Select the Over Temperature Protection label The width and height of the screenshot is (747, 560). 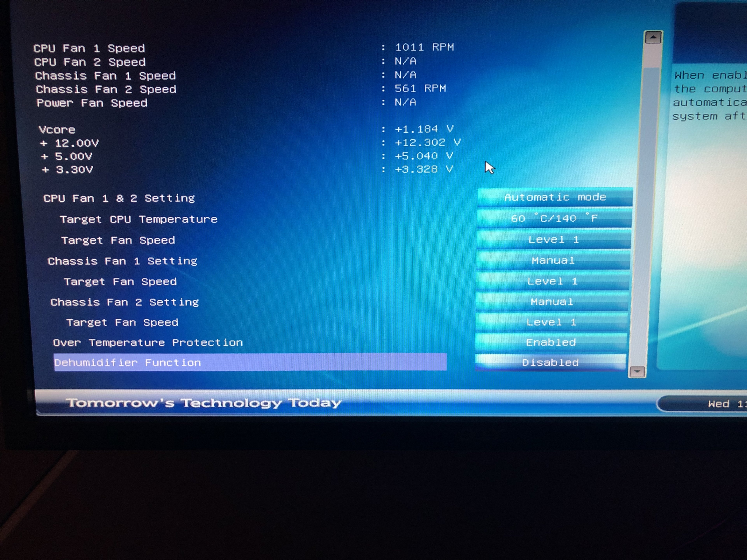coord(148,343)
